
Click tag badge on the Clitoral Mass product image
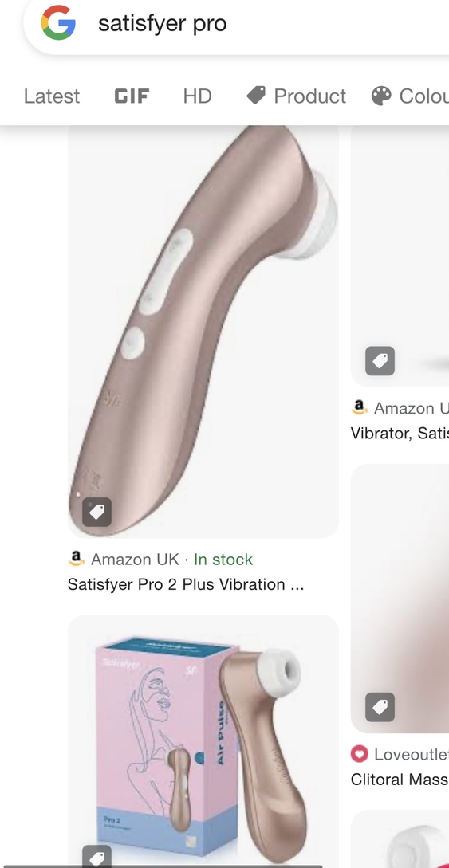point(380,707)
